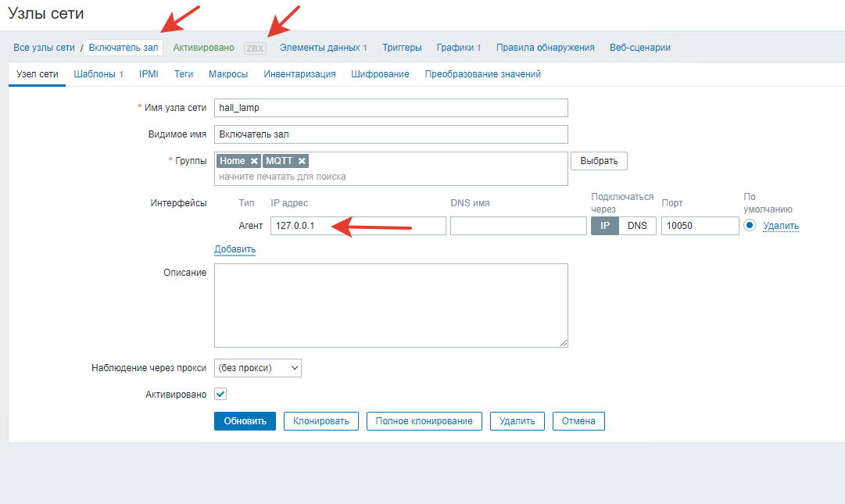The image size is (845, 504).
Task: Remove the MQTT group tag
Action: point(302,161)
